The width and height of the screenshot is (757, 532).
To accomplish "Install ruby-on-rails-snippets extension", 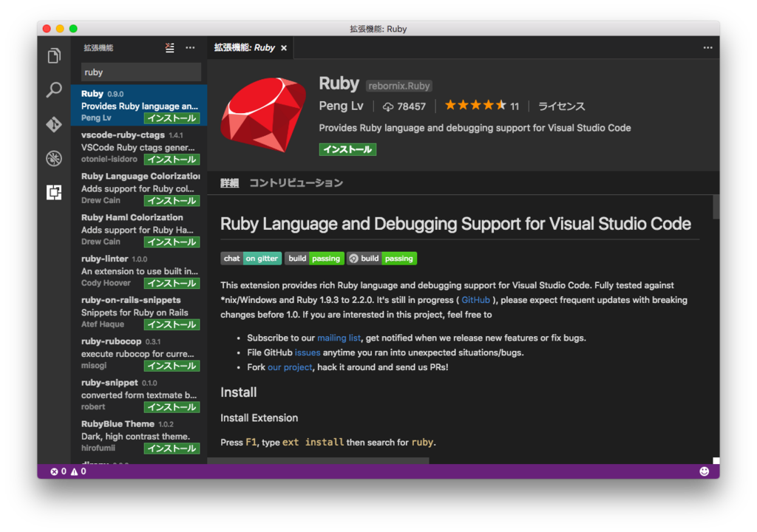I will (172, 324).
